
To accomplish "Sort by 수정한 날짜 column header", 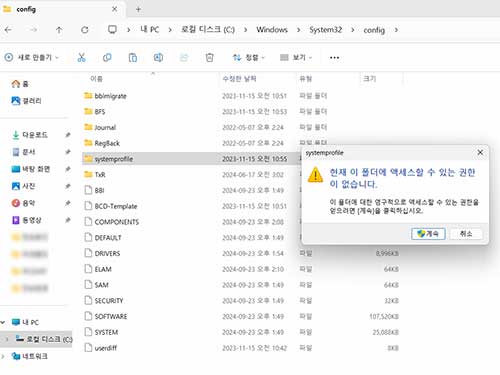I will tap(239, 79).
